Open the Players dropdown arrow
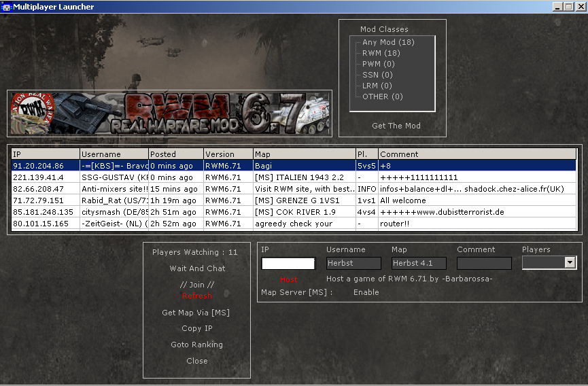The width and height of the screenshot is (588, 386). point(570,262)
